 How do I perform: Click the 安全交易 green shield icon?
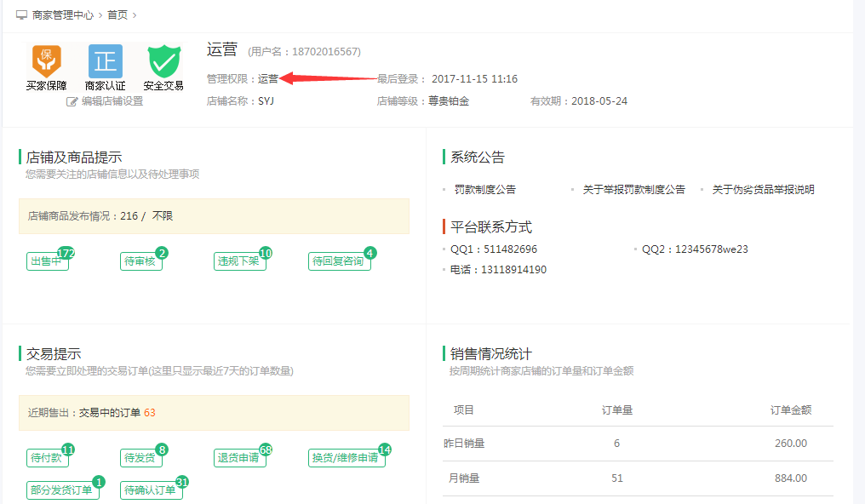[163, 61]
